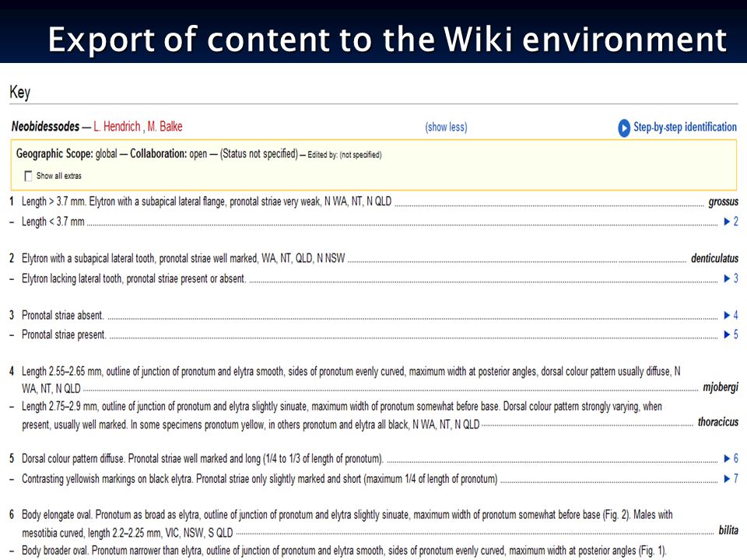Open author M. Balke's page
Image resolution: width=747 pixels, height=560 pixels.
point(165,127)
